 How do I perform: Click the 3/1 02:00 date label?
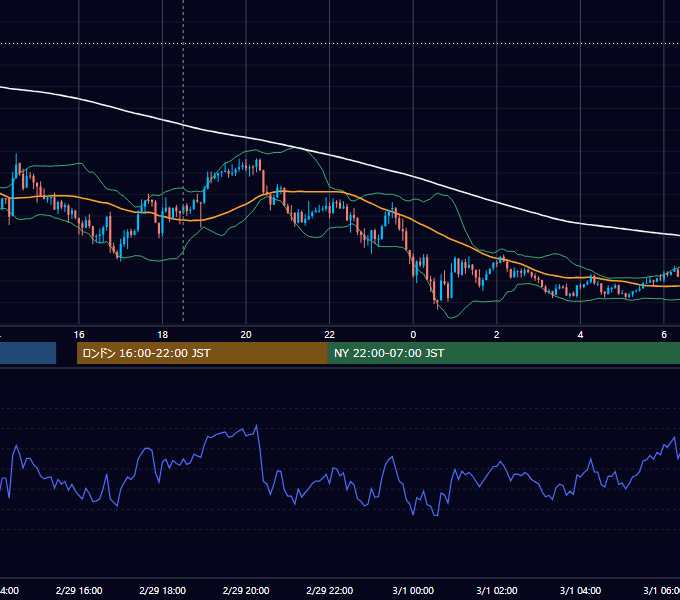(497, 590)
